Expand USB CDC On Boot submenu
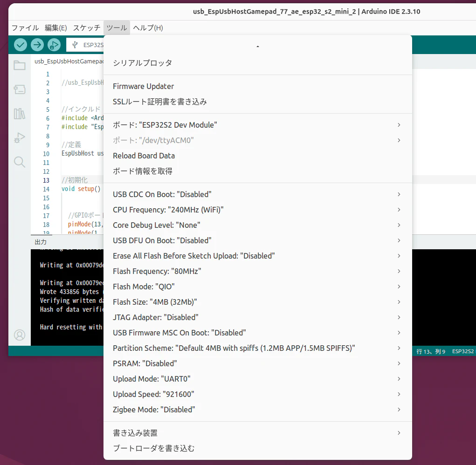Viewport: 476px width, 465px height. coord(257,194)
